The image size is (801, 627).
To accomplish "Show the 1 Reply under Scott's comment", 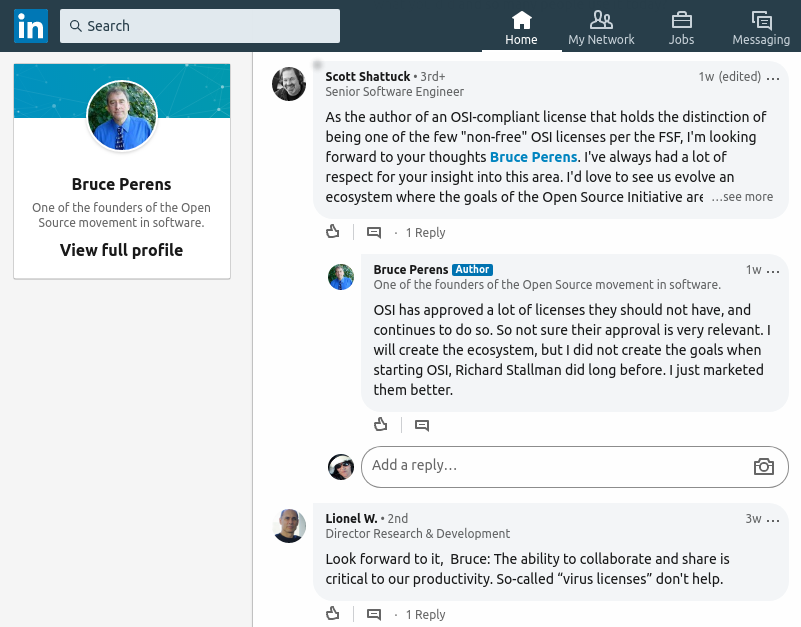I will click(426, 233).
